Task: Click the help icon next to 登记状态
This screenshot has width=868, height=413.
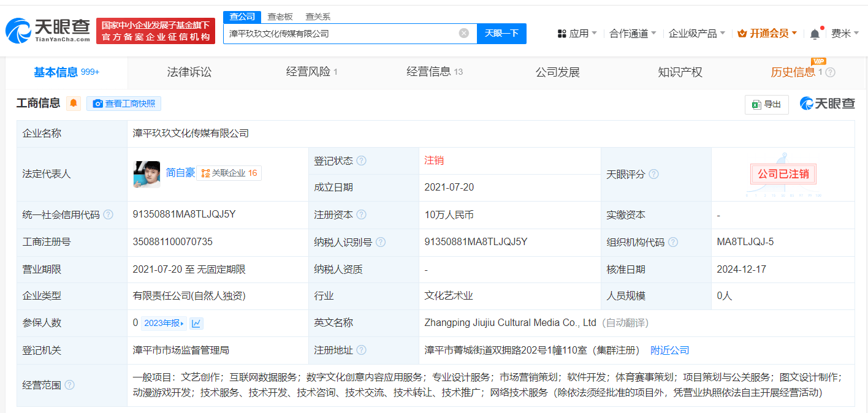Action: click(361, 161)
